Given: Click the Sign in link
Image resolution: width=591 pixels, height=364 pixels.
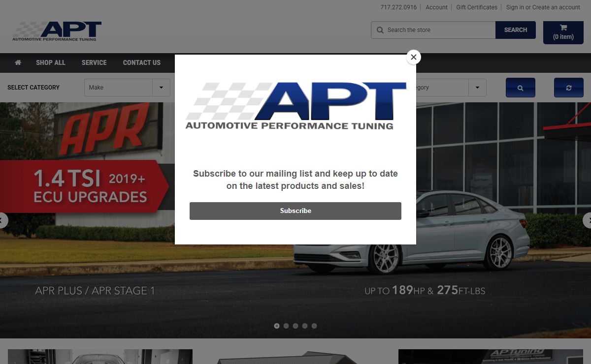Looking at the screenshot, I should pyautogui.click(x=515, y=7).
